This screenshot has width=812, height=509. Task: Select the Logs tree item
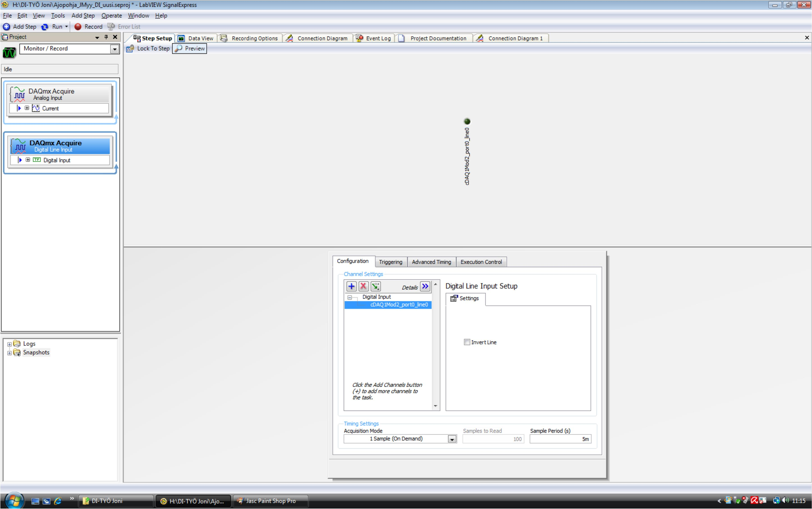click(x=29, y=344)
